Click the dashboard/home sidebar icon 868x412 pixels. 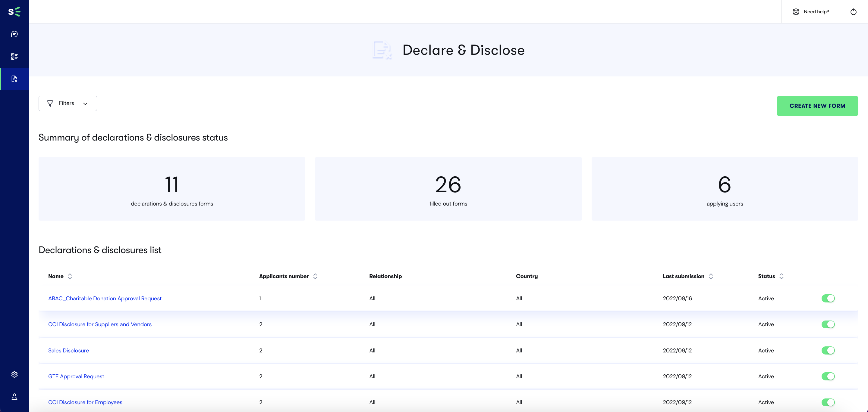tap(14, 56)
